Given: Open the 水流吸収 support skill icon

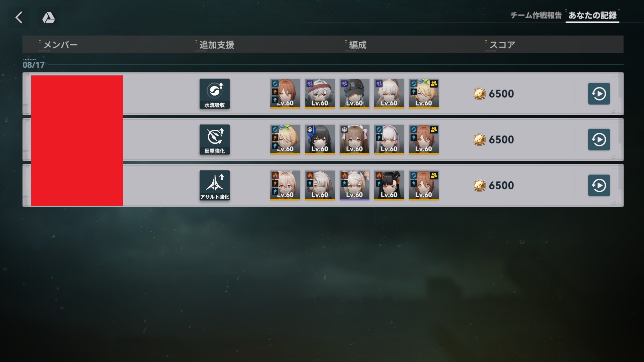Looking at the screenshot, I should pos(215,94).
